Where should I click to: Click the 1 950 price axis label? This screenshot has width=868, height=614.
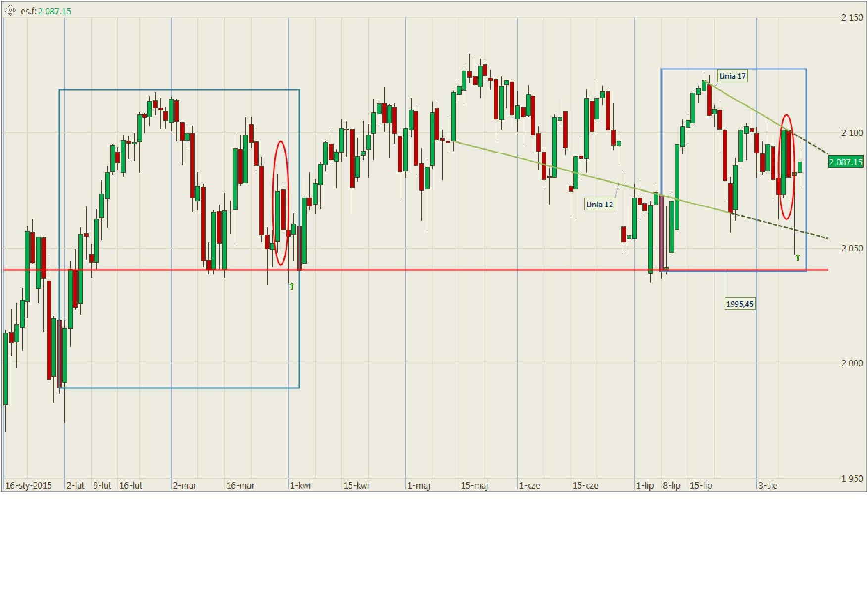852,479
